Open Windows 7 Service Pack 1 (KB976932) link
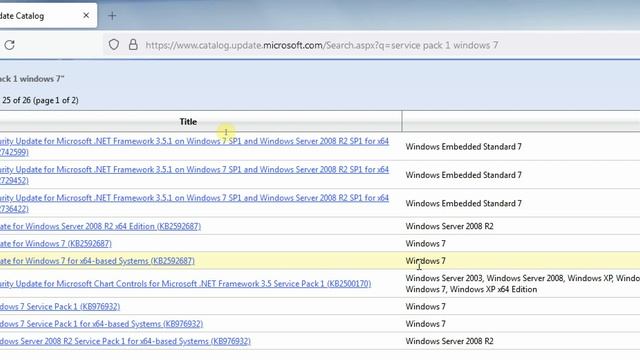Image resolution: width=640 pixels, height=360 pixels. click(60, 307)
